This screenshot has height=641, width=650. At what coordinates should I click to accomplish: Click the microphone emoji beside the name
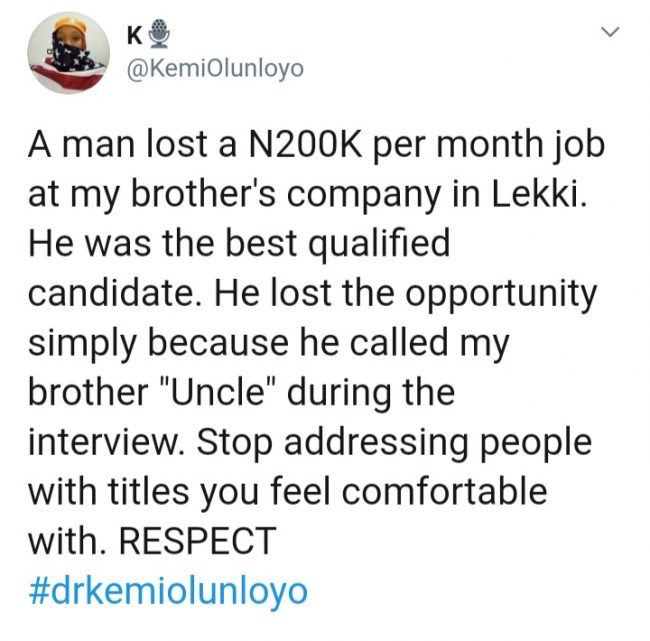coord(160,37)
